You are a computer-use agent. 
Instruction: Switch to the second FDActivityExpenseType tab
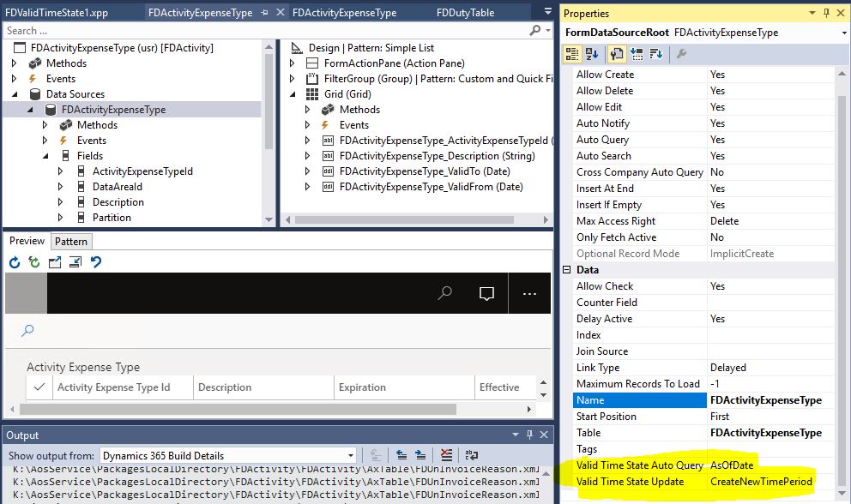[344, 12]
